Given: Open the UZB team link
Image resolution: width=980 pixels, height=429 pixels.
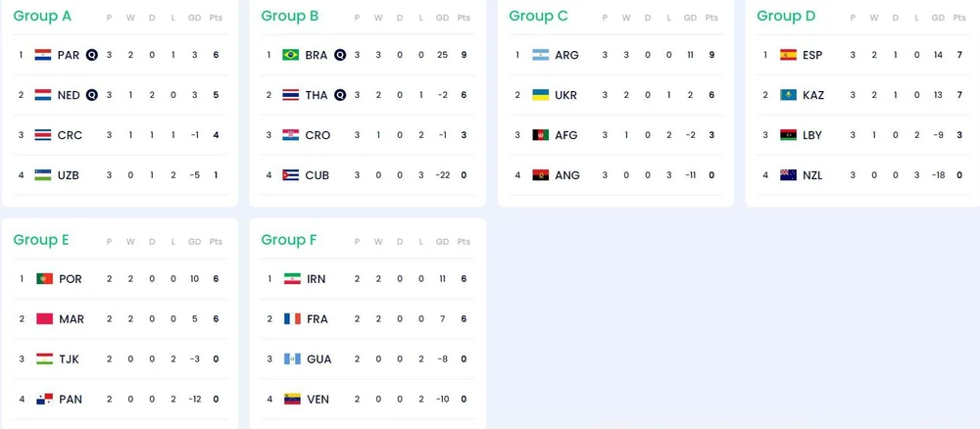Looking at the screenshot, I should [69, 175].
